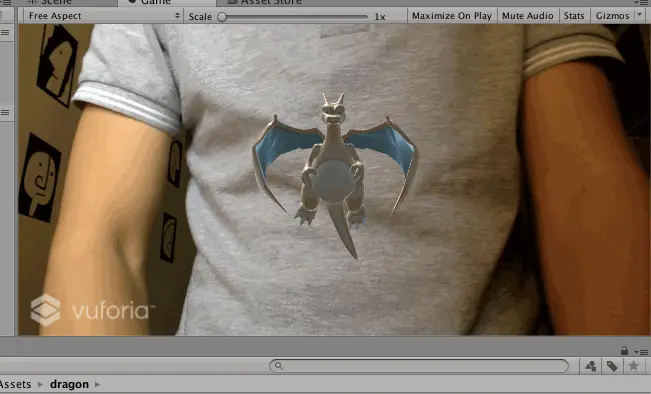Image resolution: width=651 pixels, height=394 pixels.
Task: Open the Free Aspect dropdown
Action: pyautogui.click(x=103, y=16)
